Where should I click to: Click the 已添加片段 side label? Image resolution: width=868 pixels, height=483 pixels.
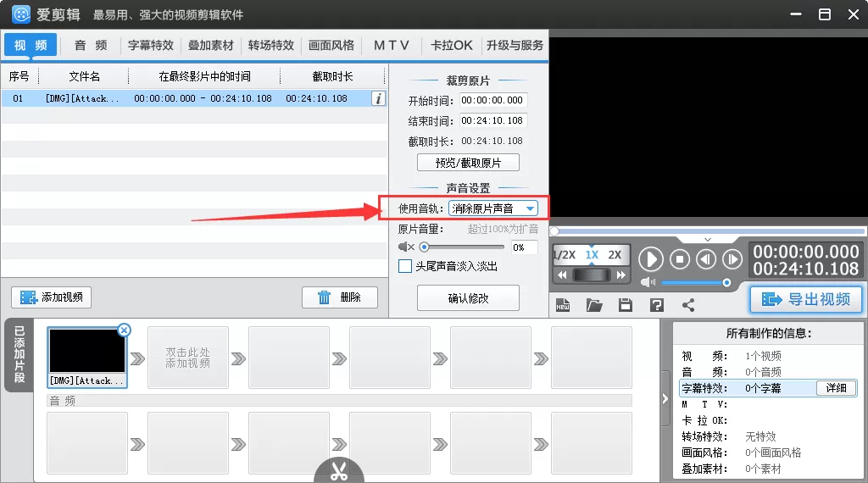pyautogui.click(x=19, y=355)
